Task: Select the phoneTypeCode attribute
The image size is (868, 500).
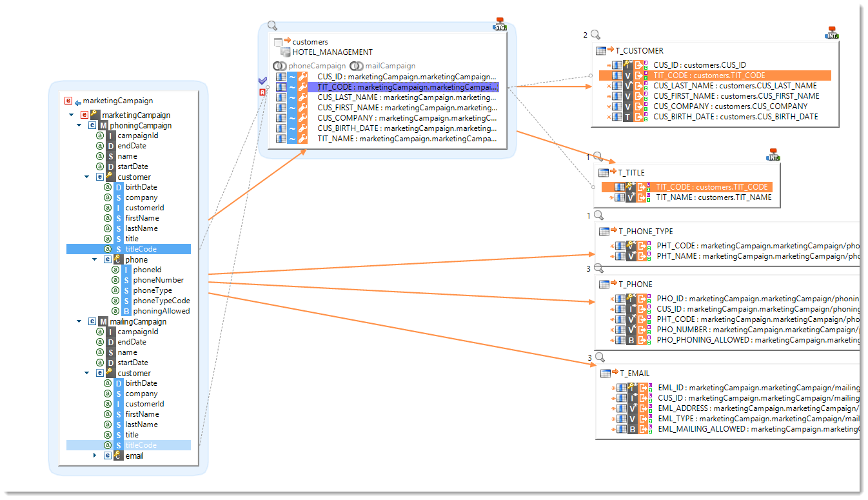Action: click(162, 301)
